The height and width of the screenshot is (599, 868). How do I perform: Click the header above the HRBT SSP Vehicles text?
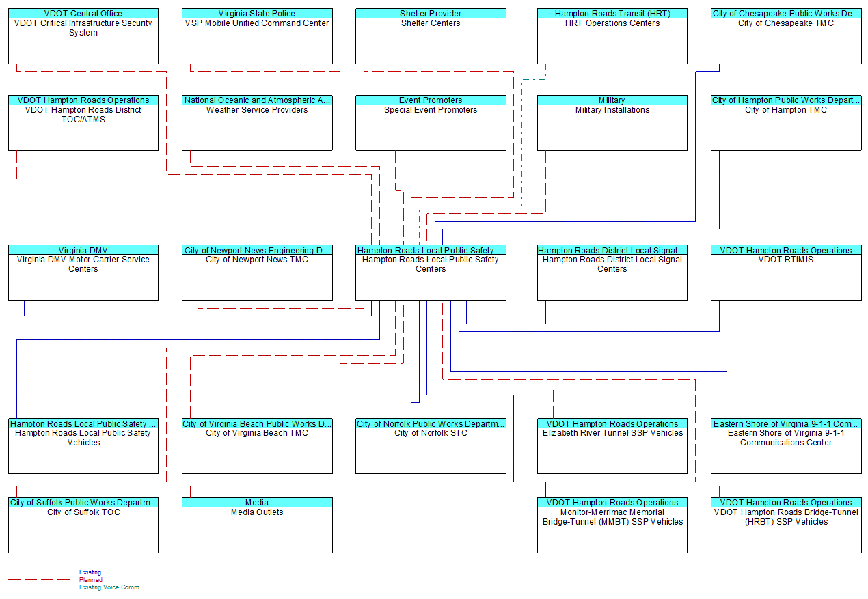point(786,503)
